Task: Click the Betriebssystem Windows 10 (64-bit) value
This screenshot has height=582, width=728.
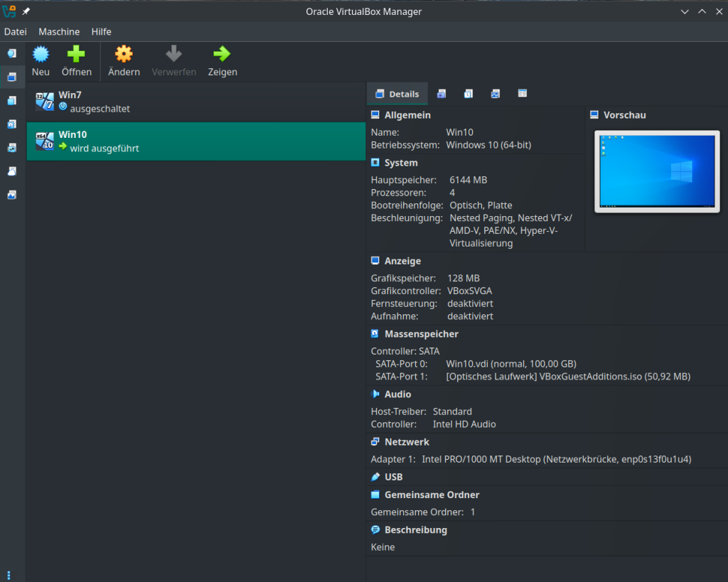Action: [x=488, y=145]
